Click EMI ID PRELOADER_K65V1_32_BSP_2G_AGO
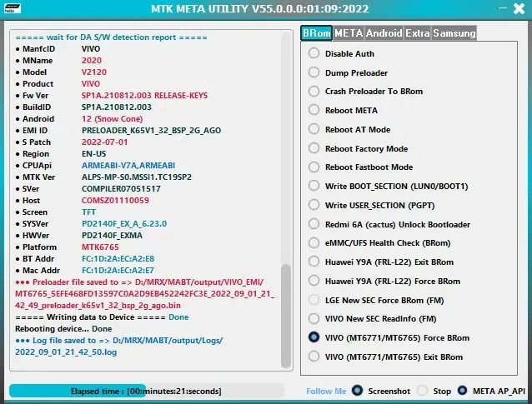 coord(151,131)
